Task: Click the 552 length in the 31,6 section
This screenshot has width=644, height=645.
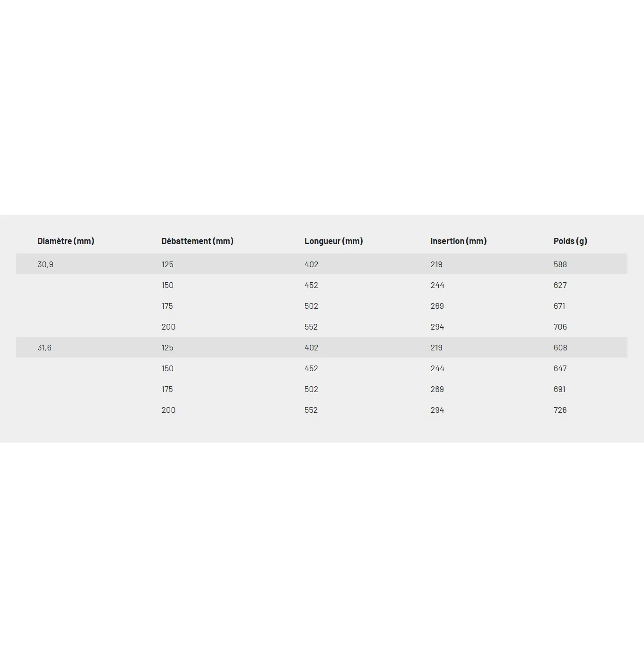Action: 311,410
